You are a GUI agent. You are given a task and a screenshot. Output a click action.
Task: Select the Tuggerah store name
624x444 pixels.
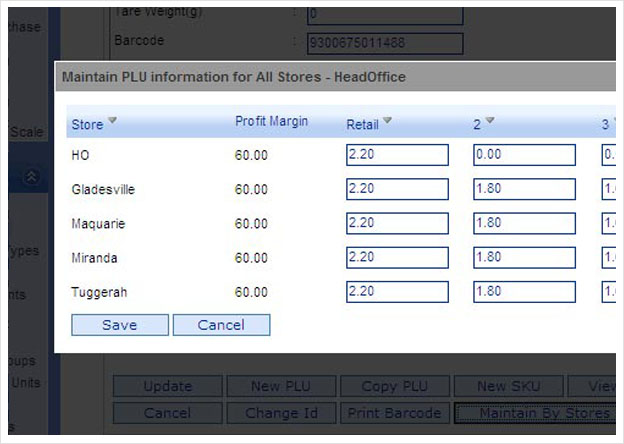coord(99,292)
